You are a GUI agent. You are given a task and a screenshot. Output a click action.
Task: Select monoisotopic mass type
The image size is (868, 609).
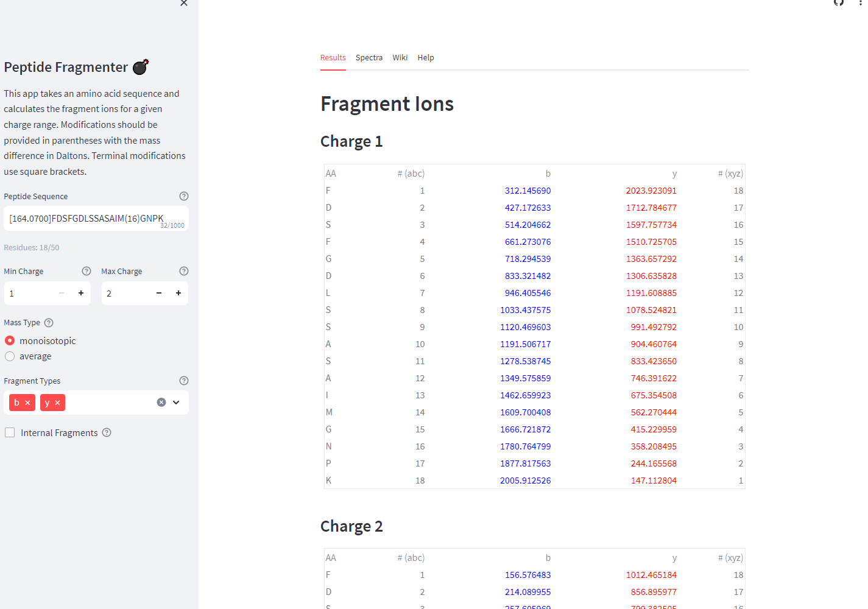[x=10, y=340]
